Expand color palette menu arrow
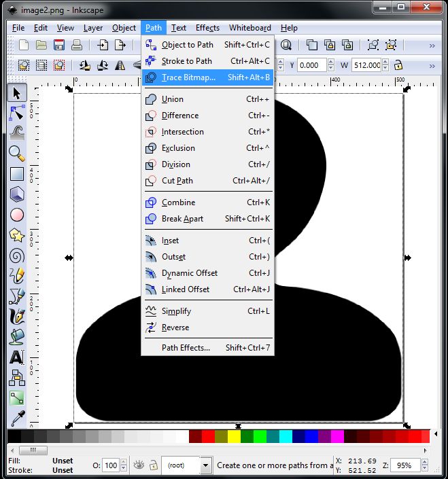Image resolution: width=448 pixels, height=479 pixels. [x=436, y=433]
